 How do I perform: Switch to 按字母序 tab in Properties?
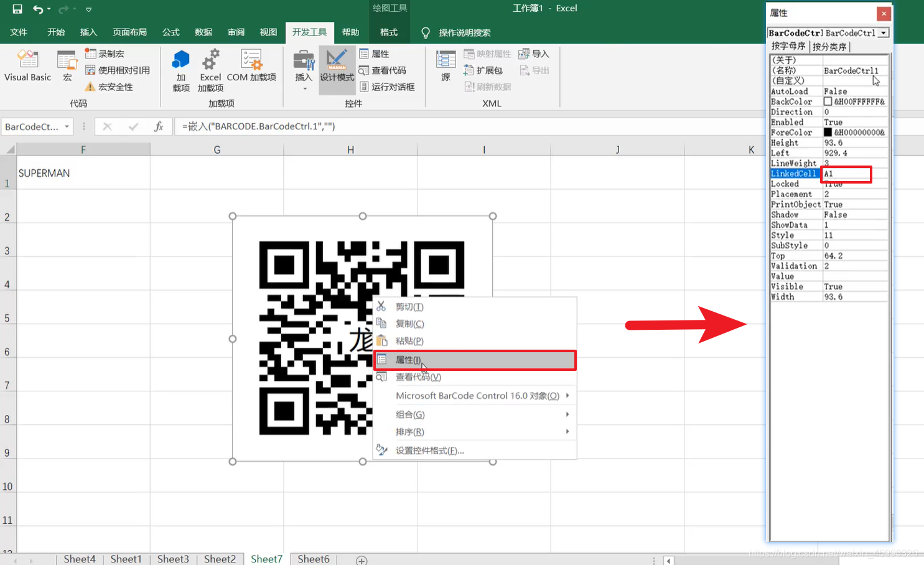tap(788, 46)
